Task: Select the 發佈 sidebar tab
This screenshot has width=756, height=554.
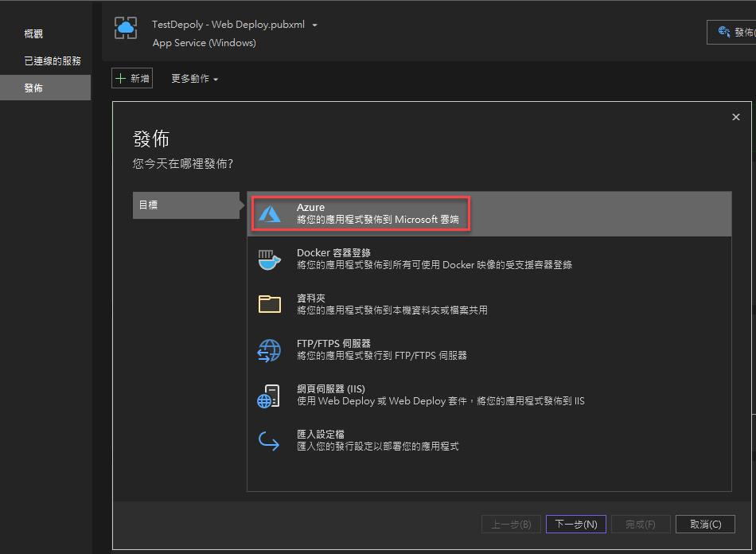Action: click(x=33, y=88)
